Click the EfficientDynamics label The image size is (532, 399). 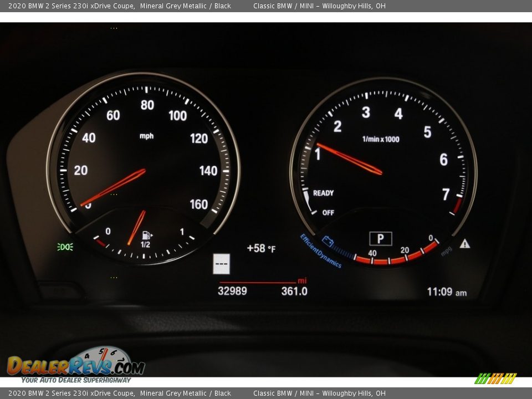[x=321, y=251]
